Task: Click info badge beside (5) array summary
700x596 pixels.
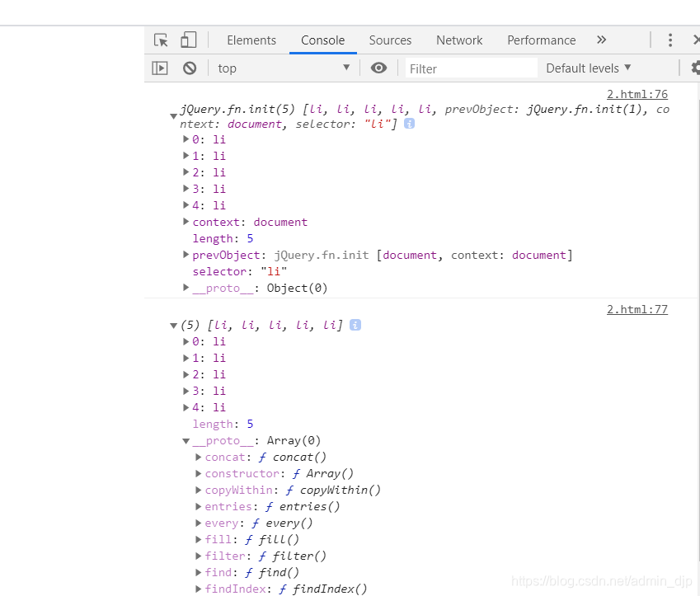Action: click(355, 325)
